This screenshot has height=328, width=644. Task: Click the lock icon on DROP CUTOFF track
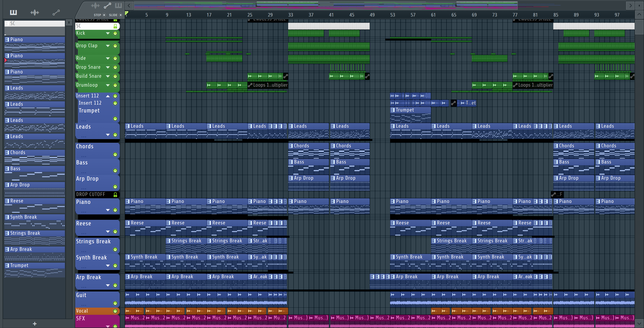[115, 194]
